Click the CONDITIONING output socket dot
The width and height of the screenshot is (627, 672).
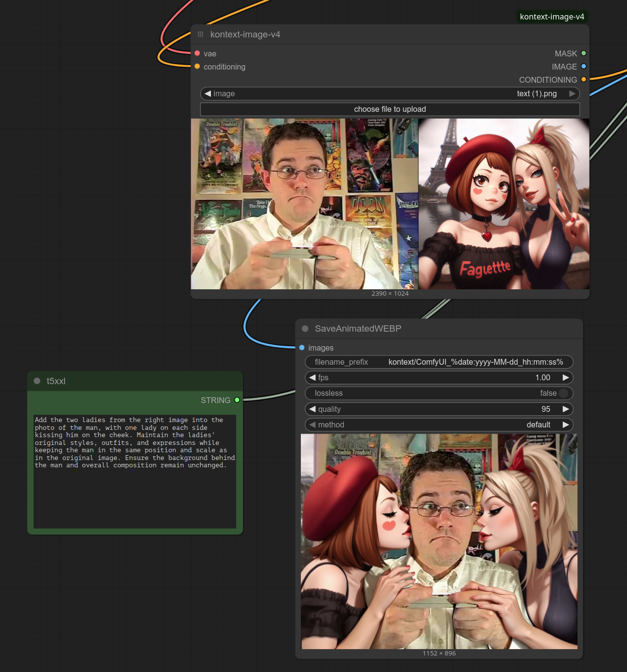584,80
